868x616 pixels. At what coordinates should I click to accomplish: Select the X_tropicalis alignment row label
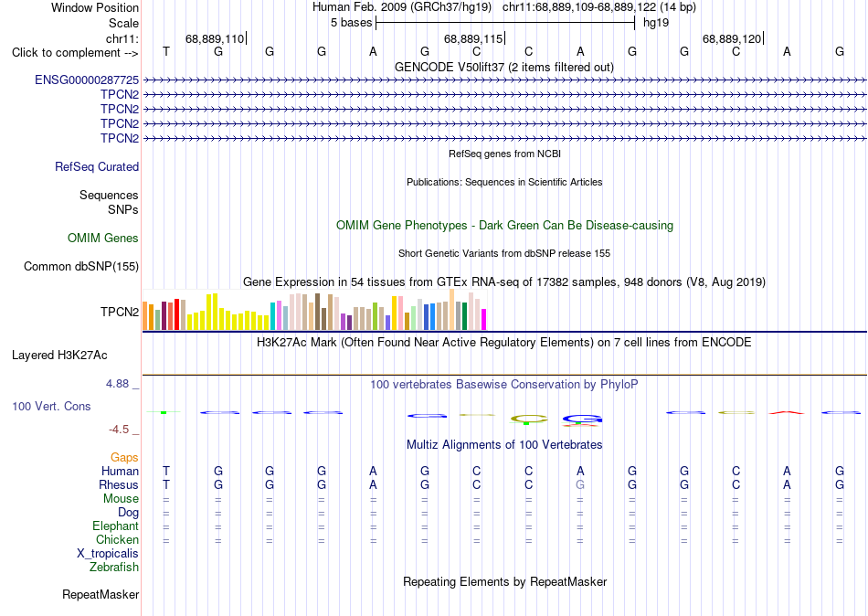point(108,554)
